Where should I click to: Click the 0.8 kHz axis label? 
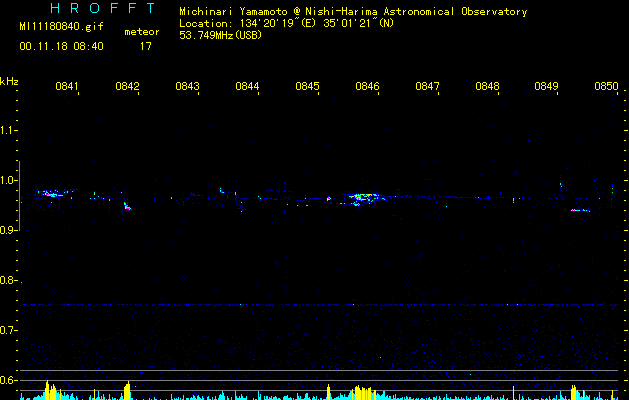8,280
